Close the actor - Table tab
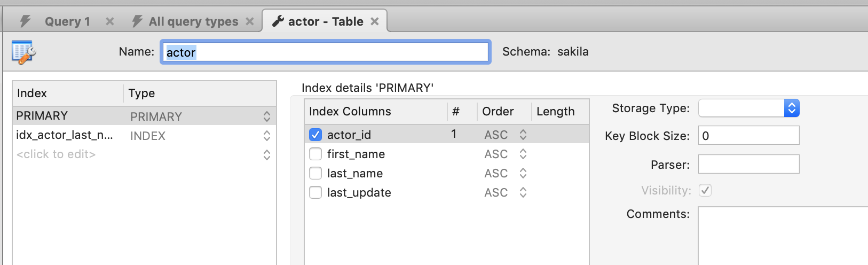 375,21
